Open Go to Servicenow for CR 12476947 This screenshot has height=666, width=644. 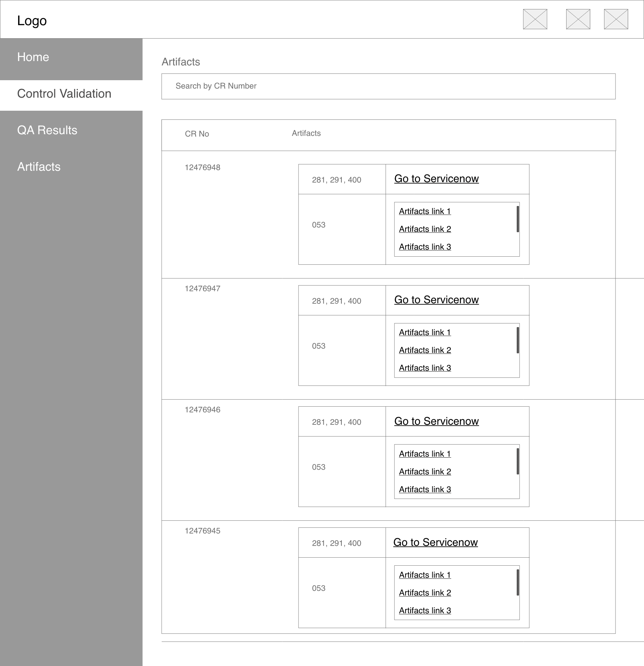point(436,300)
